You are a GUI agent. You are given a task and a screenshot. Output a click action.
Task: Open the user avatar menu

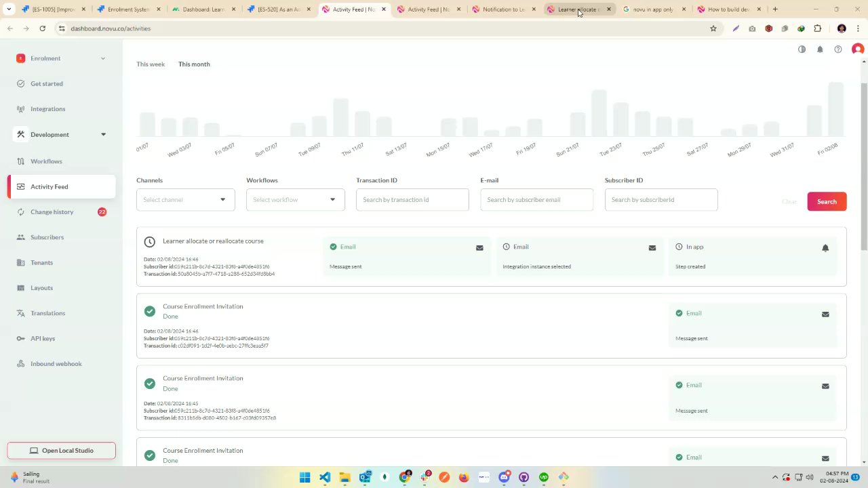(x=858, y=49)
